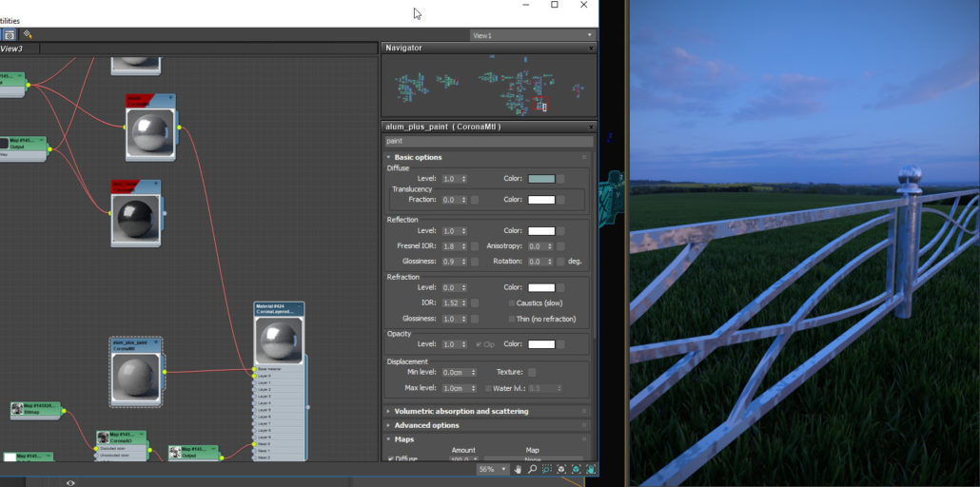Image resolution: width=980 pixels, height=487 pixels.
Task: Open the reflection color swatch
Action: coord(541,231)
